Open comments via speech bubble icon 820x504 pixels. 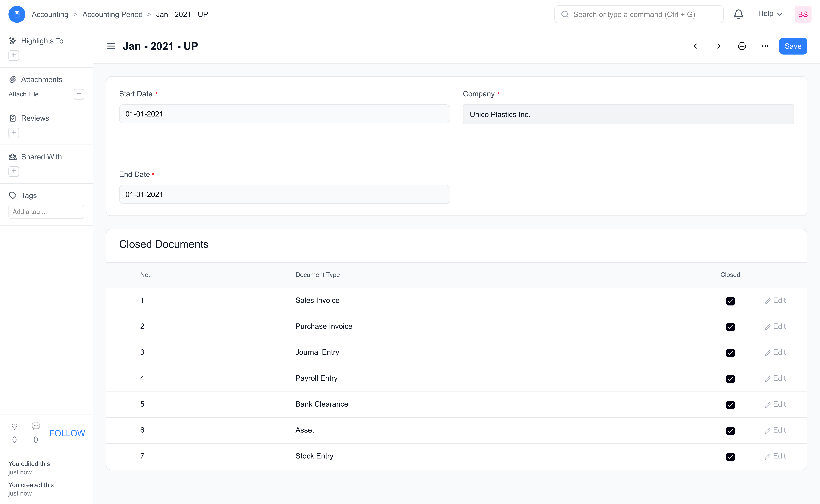click(x=36, y=426)
